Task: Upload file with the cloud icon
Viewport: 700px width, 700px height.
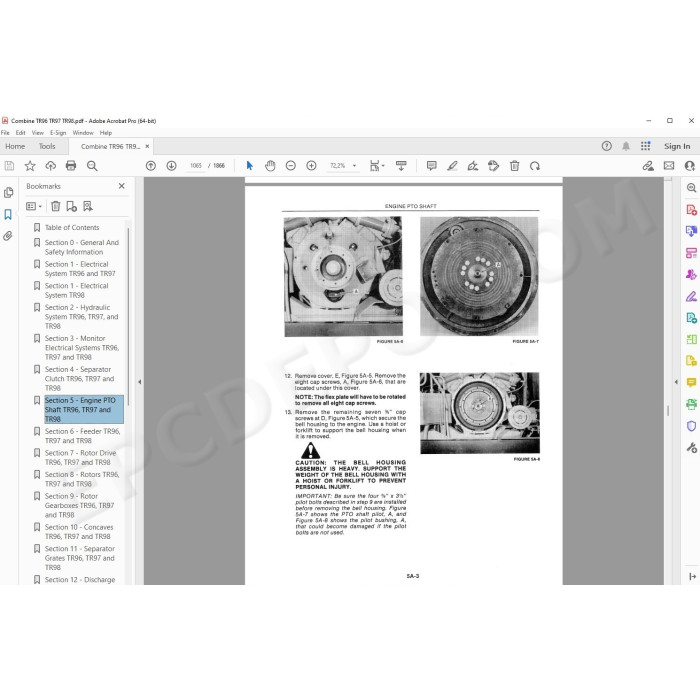Action: click(50, 166)
